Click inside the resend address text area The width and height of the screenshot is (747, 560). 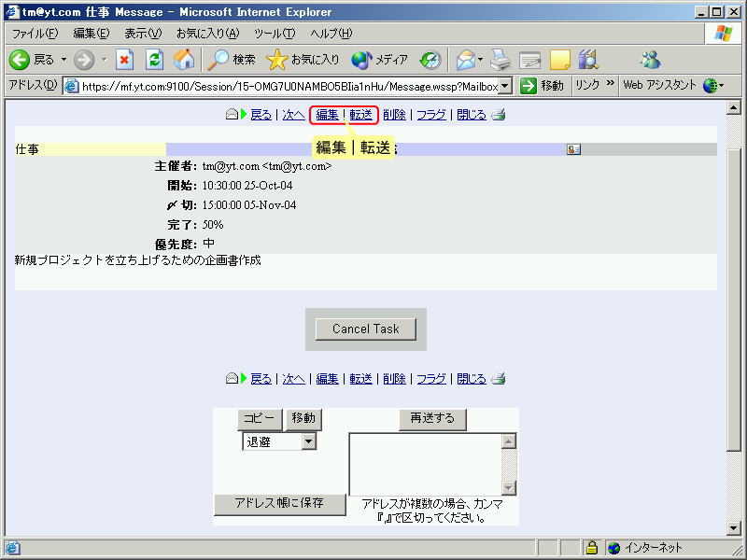(426, 464)
